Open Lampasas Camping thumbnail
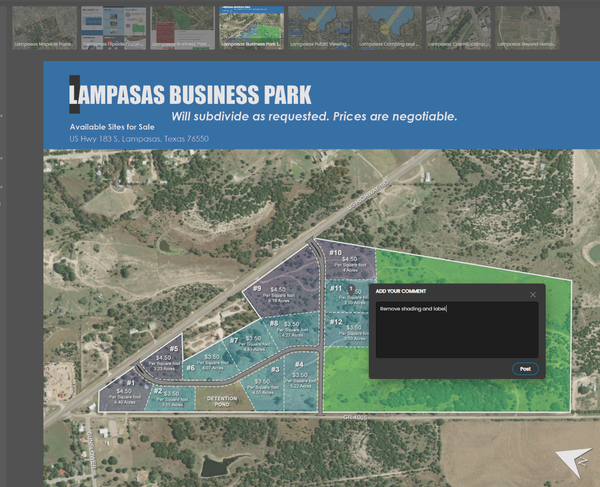 pyautogui.click(x=390, y=28)
